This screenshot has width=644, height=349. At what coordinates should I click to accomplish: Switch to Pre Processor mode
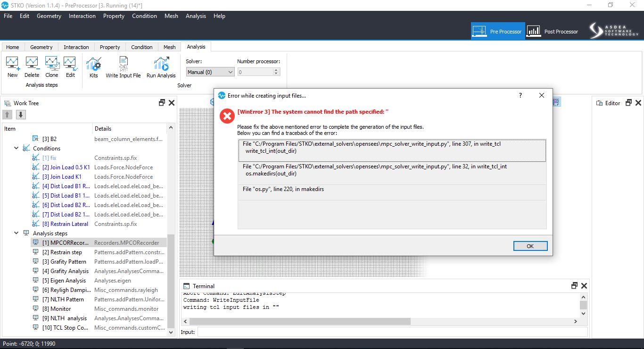tap(498, 31)
